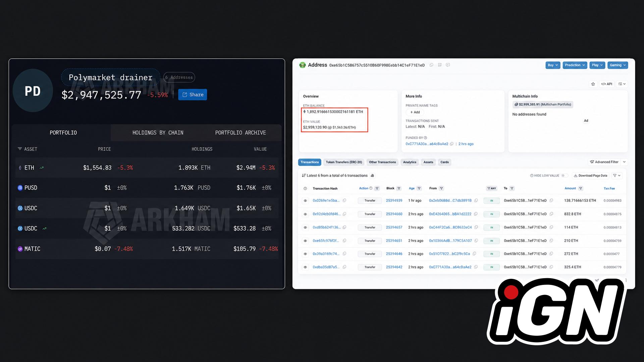Add a private name tag
The image size is (644, 362).
point(415,112)
